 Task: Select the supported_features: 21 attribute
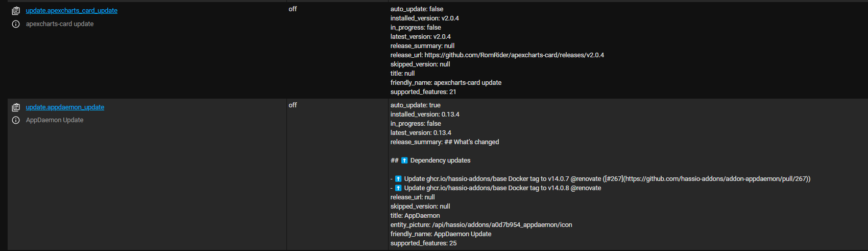click(x=423, y=92)
